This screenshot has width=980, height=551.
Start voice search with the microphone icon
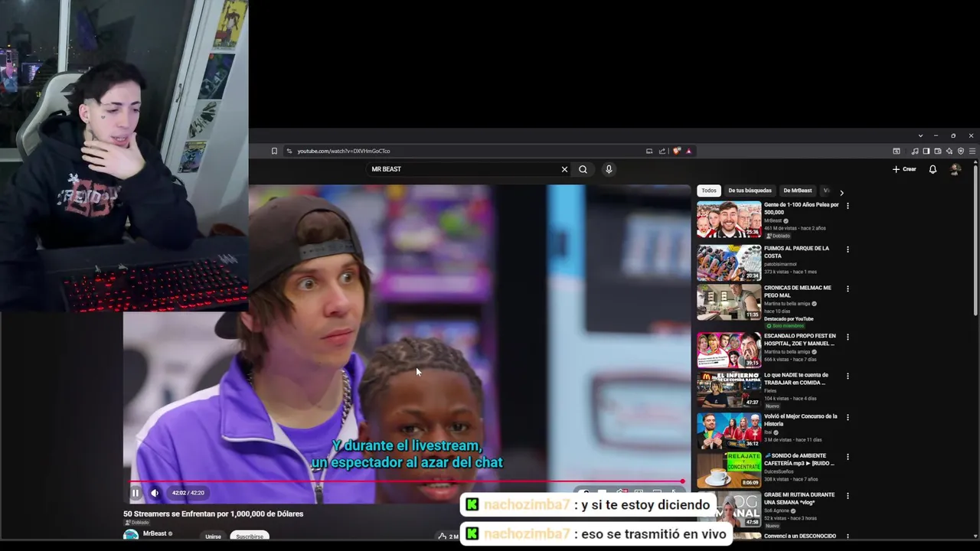pos(609,169)
